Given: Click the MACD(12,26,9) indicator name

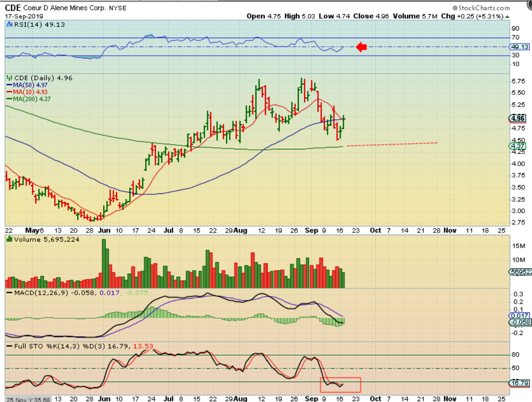Looking at the screenshot, I should [41, 293].
